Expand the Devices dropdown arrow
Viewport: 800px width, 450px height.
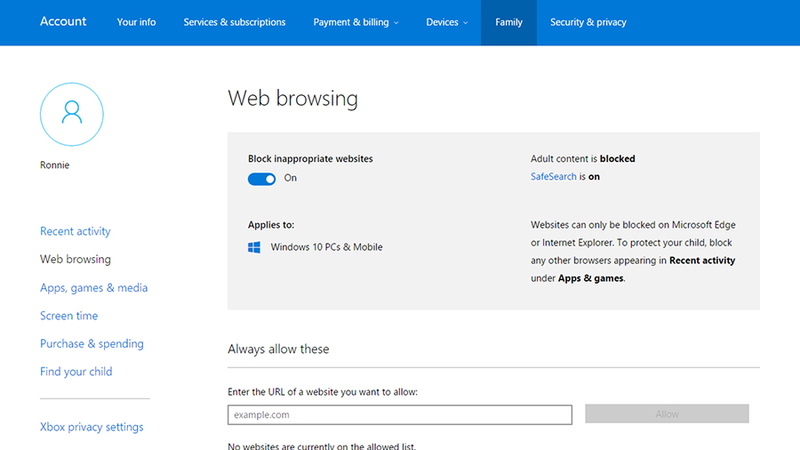pyautogui.click(x=465, y=23)
